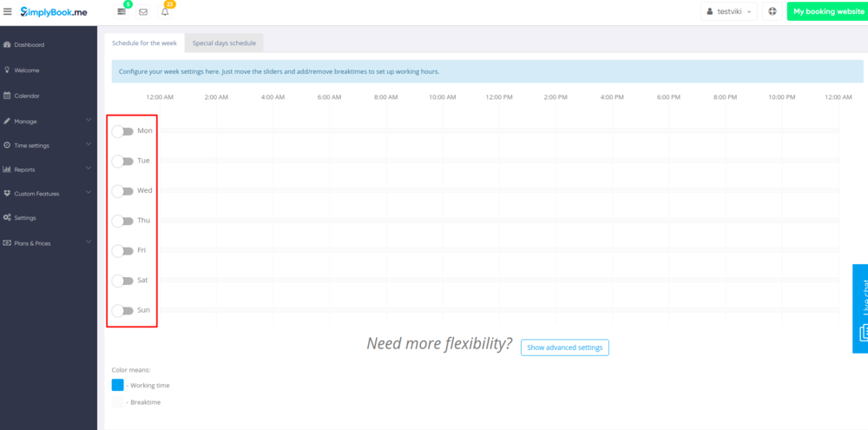
Task: Click the Dashboard sidebar icon
Action: [8, 44]
